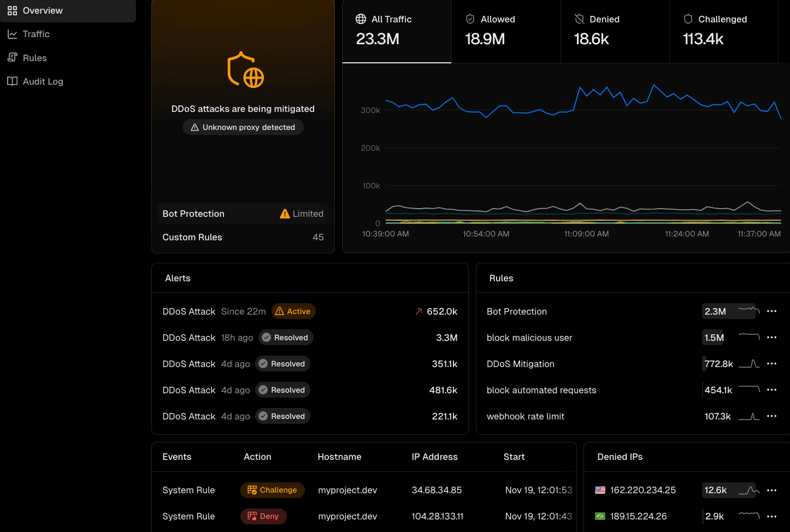This screenshot has width=790, height=532.
Task: Click the warning triangle next to Limited
Action: click(285, 214)
